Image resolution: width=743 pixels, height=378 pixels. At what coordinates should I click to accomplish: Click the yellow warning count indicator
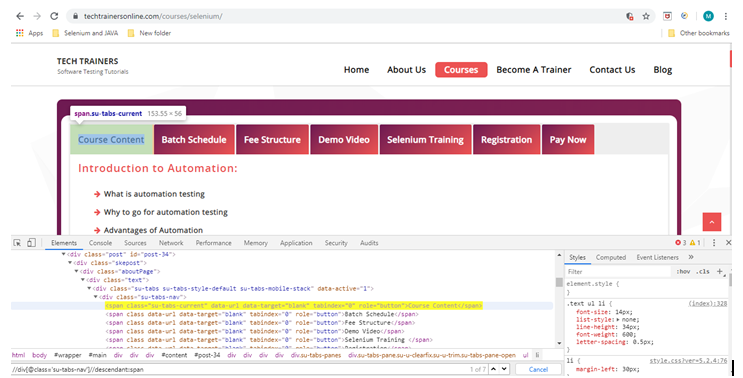[695, 243]
